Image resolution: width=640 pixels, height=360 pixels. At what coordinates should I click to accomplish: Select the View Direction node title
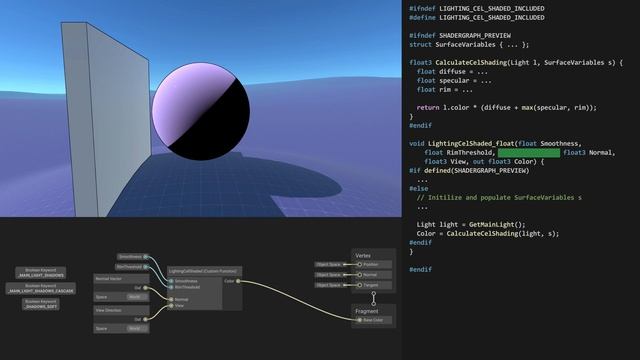click(x=109, y=310)
